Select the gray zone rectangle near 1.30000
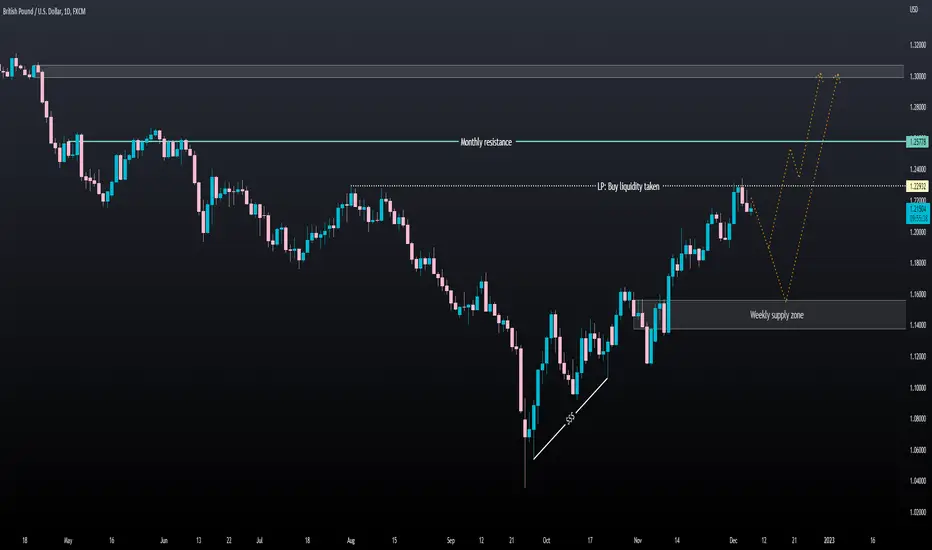The image size is (932, 550). tap(472, 71)
